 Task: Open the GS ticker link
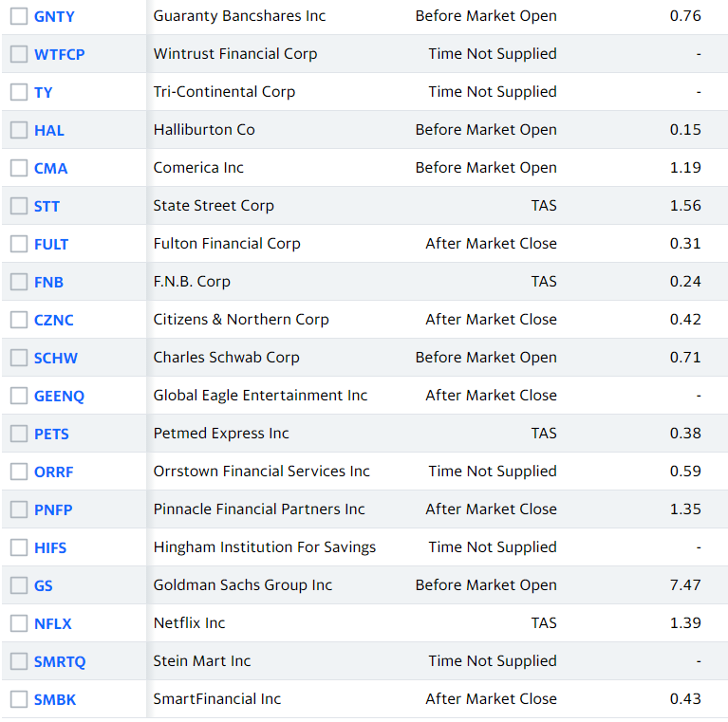(43, 585)
